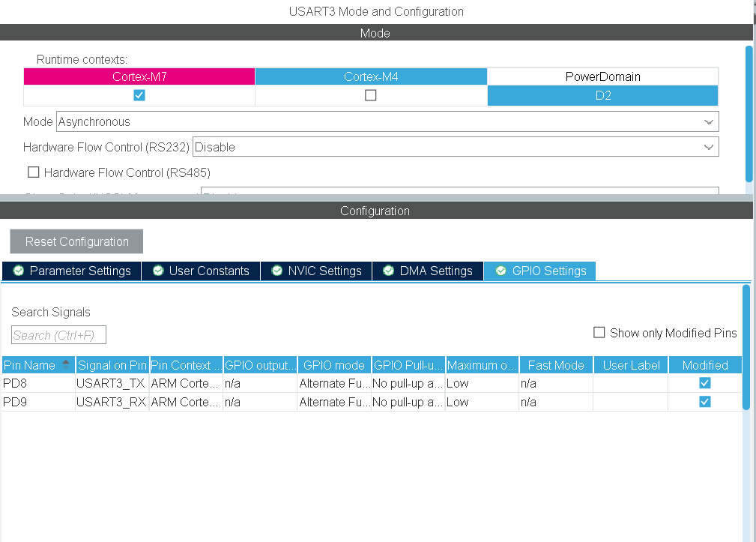
Task: Uncheck the Modified checkbox for PD8
Action: pyautogui.click(x=704, y=382)
